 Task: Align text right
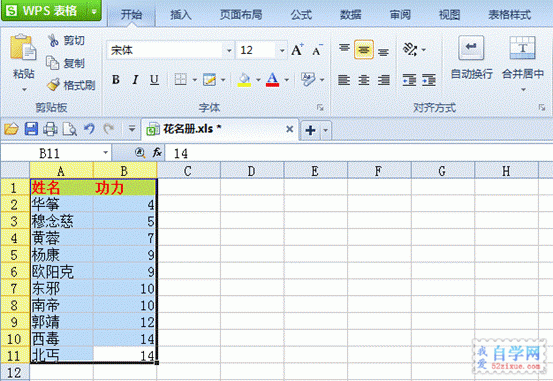pos(383,80)
